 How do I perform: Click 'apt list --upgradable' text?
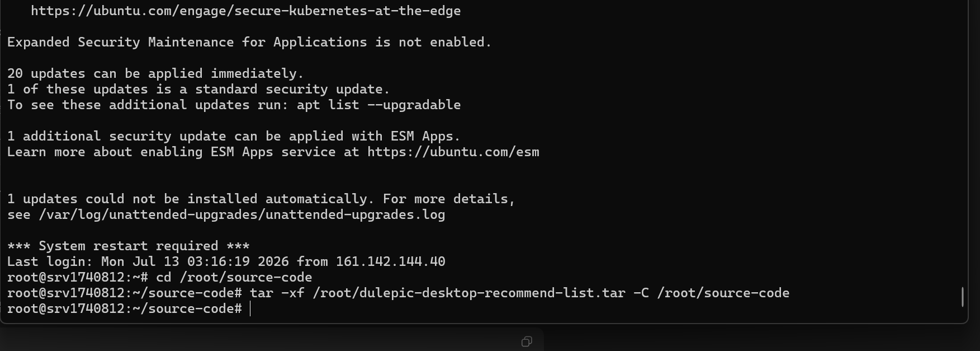(379, 105)
